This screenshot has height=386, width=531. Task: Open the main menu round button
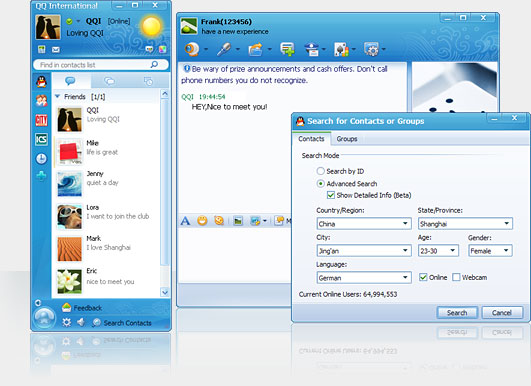click(x=44, y=318)
